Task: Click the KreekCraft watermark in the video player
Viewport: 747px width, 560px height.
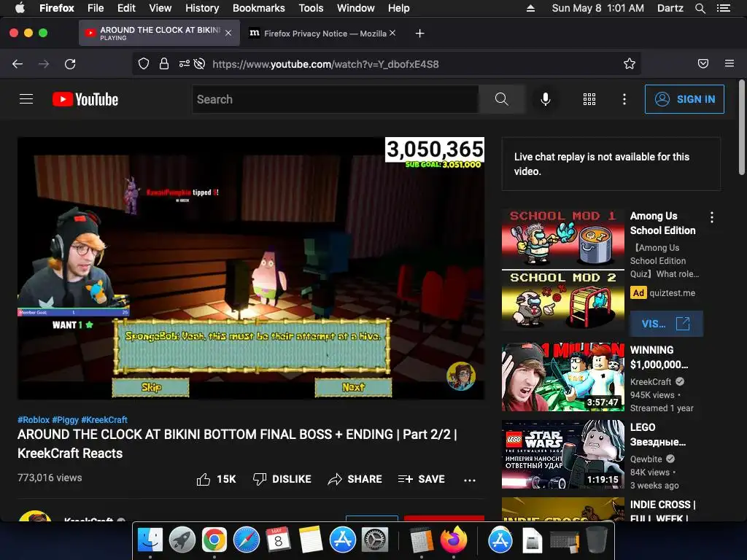Action: point(461,376)
